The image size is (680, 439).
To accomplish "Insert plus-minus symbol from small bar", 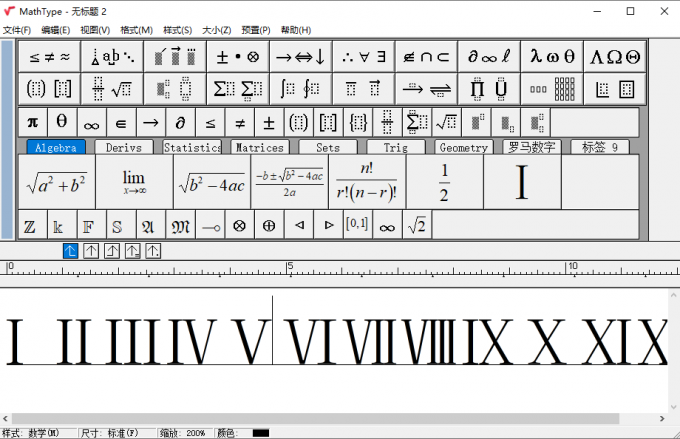I will coord(269,123).
